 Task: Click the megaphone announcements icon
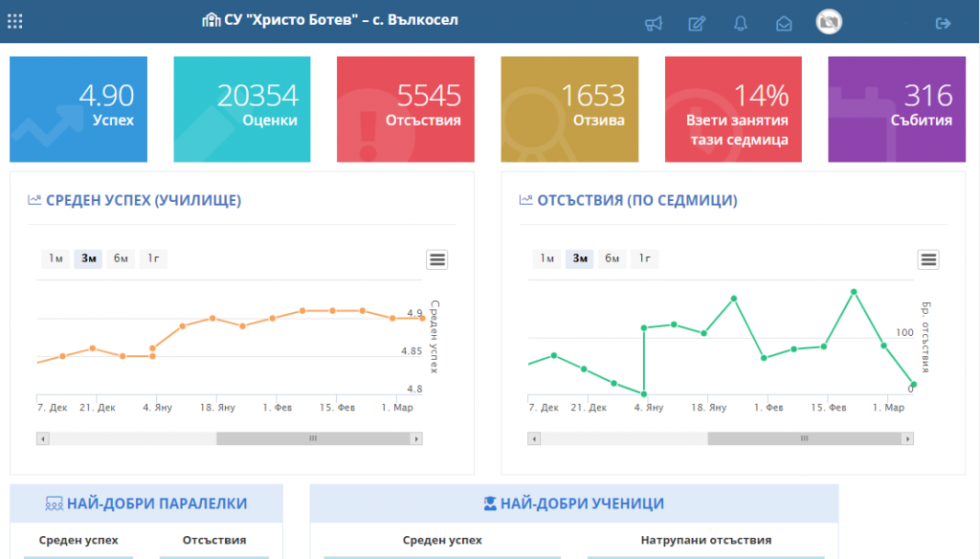(653, 24)
